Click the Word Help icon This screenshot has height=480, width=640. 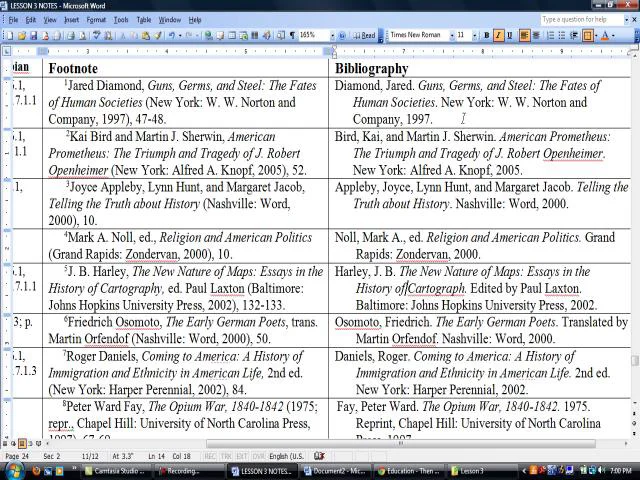[342, 36]
